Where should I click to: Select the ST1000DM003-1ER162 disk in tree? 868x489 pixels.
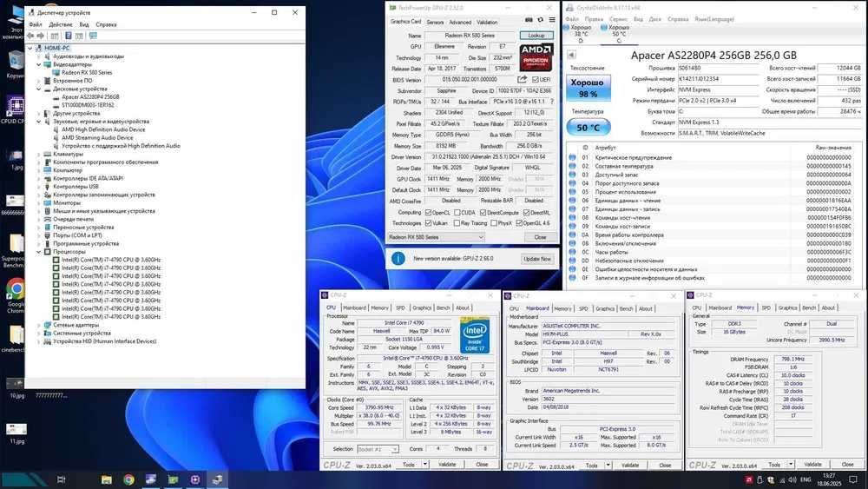pyautogui.click(x=88, y=105)
